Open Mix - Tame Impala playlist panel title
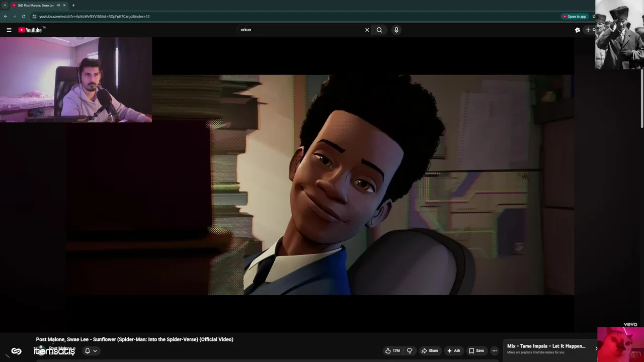 coord(546,346)
